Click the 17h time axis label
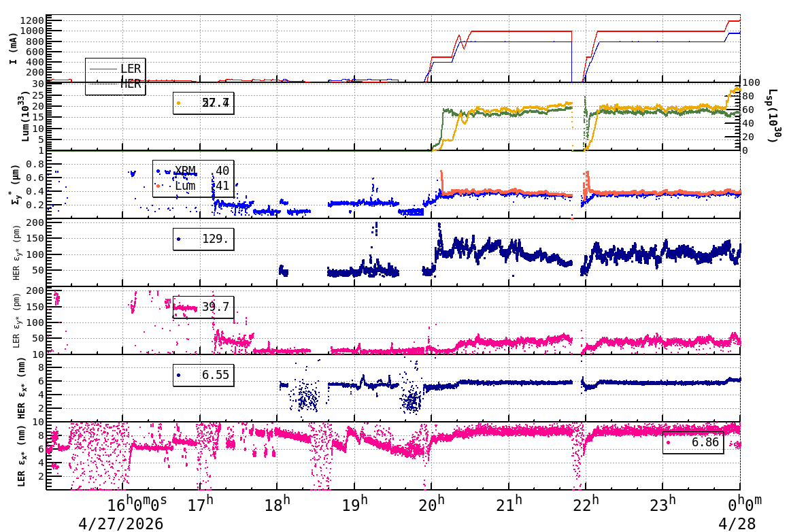The width and height of the screenshot is (789, 532). point(200,504)
